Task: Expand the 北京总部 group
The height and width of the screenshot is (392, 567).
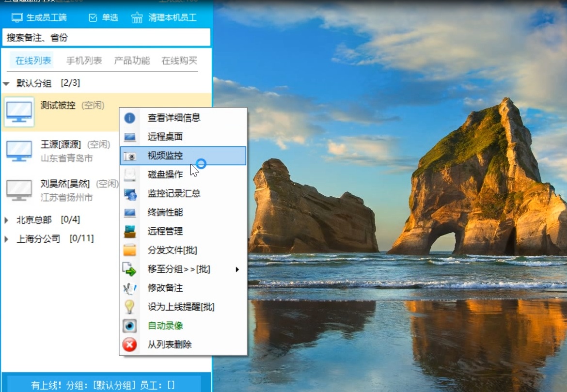Action: tap(7, 219)
